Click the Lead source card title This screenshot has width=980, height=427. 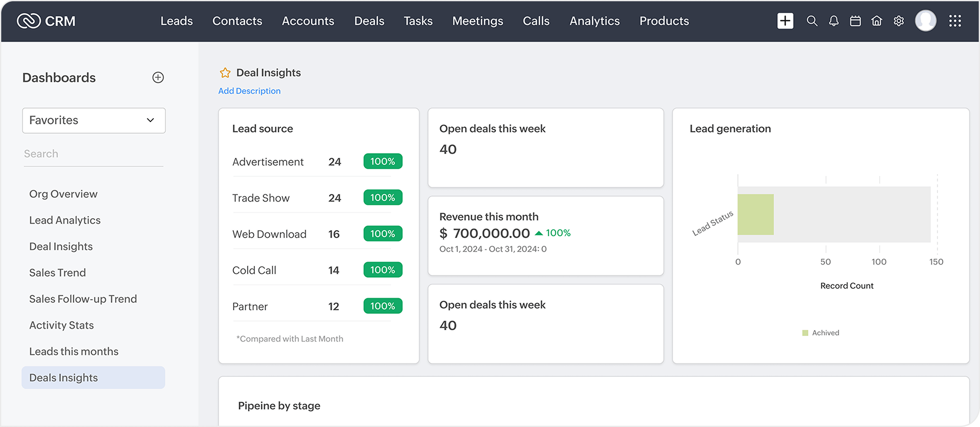coord(262,129)
